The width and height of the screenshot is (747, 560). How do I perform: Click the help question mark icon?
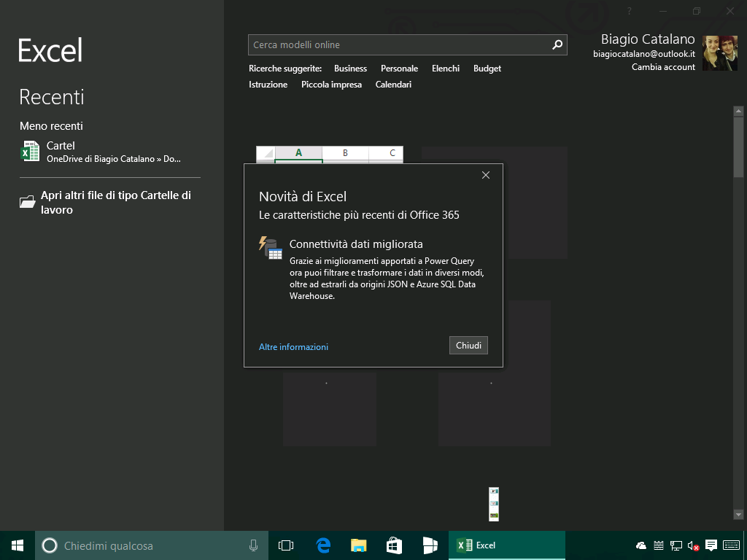pos(630,11)
